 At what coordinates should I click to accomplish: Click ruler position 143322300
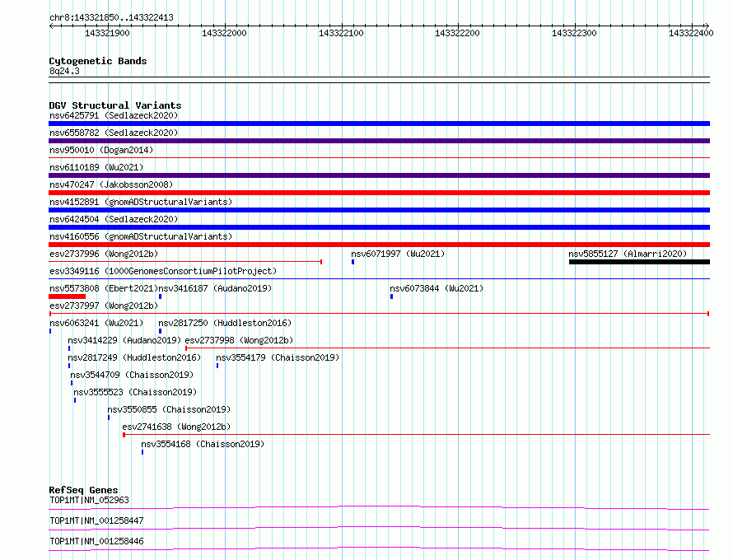pyautogui.click(x=575, y=33)
